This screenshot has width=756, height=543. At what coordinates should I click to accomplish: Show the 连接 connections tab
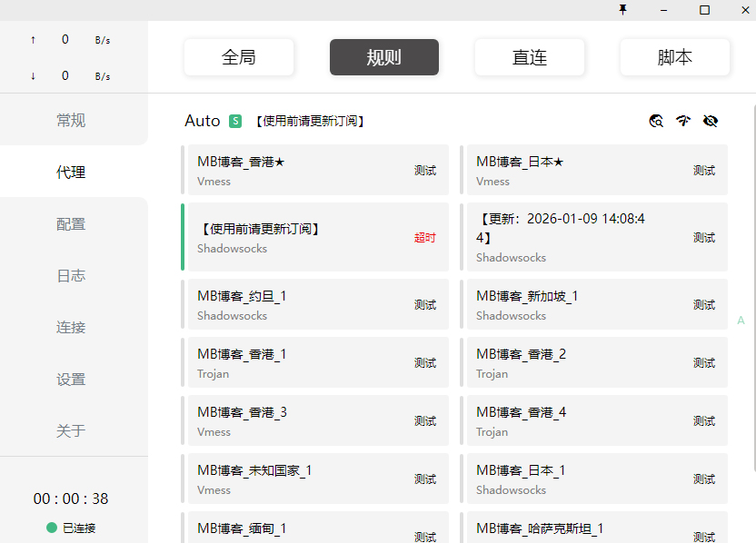71,328
